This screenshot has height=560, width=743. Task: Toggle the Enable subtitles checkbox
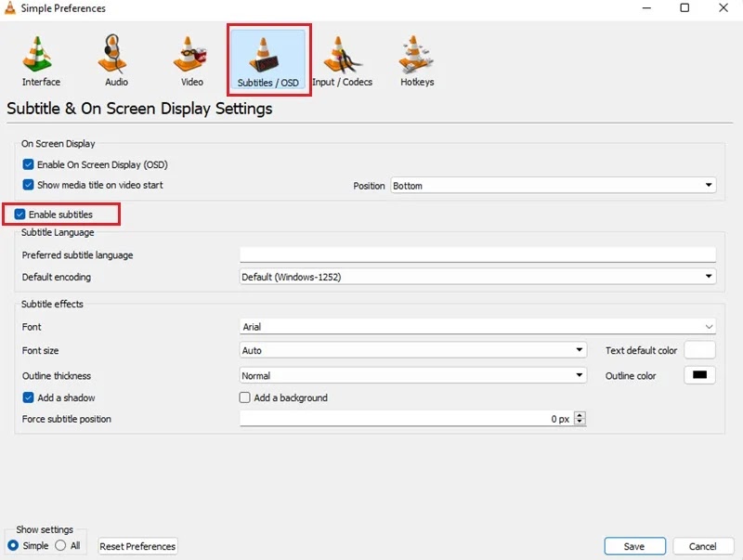tap(20, 215)
